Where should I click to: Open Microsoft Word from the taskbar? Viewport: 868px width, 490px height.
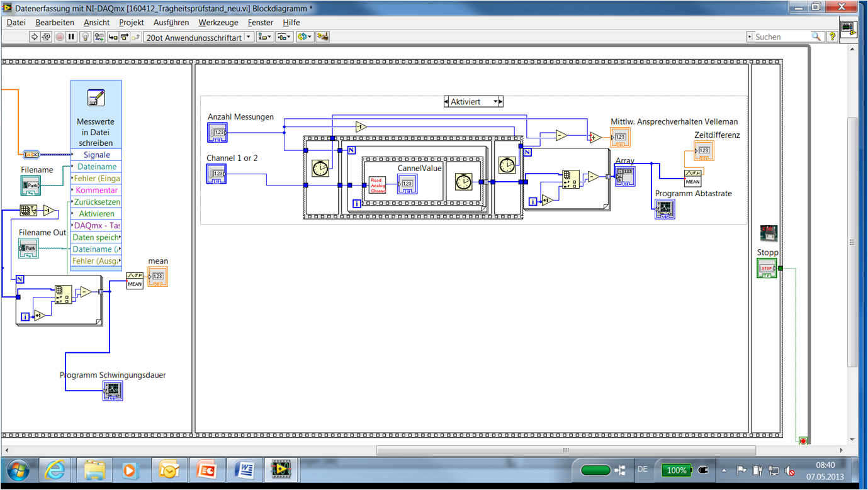click(245, 469)
